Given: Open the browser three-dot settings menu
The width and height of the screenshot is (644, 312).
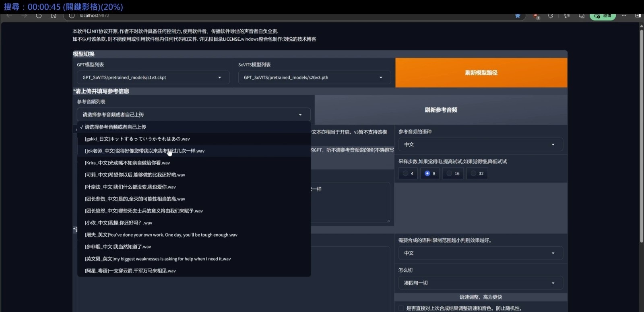Looking at the screenshot, I should [x=624, y=16].
